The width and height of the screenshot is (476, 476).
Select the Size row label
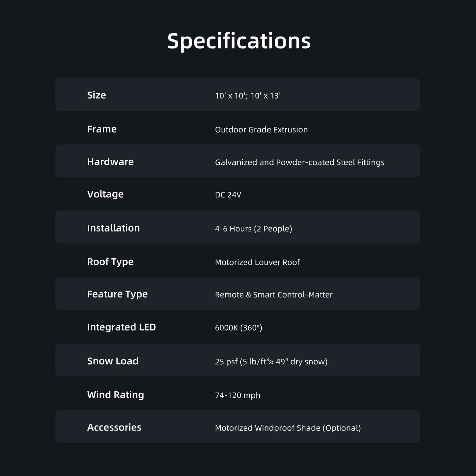click(x=97, y=95)
